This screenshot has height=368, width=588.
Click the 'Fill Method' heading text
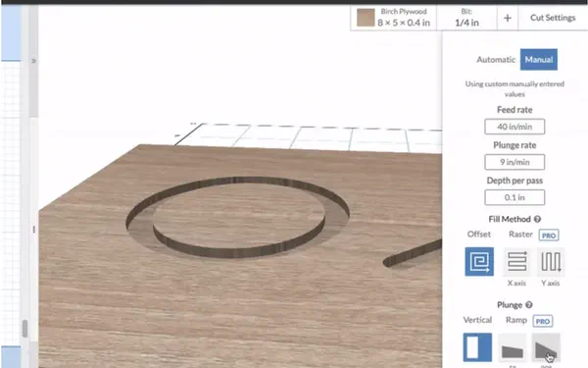[x=510, y=219]
